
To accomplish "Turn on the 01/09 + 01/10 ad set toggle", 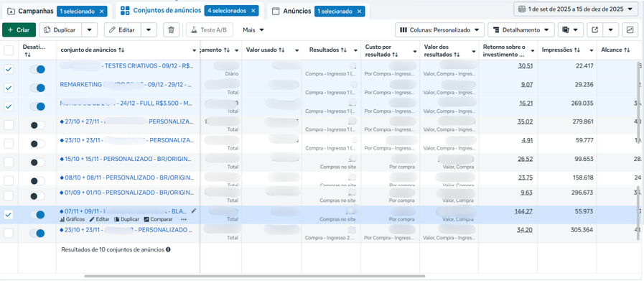I will (37, 196).
